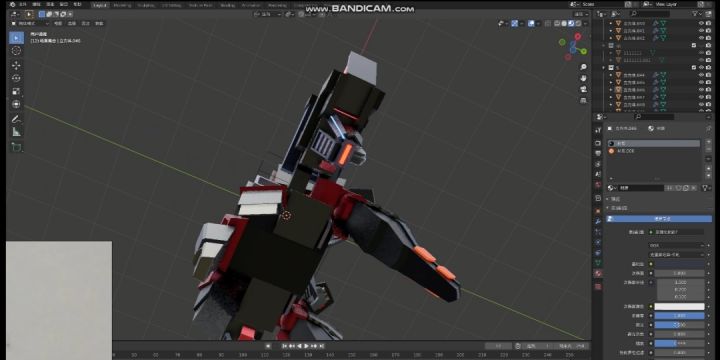Open the World properties tab
Viewport: 720px width, 360px height.
click(598, 185)
